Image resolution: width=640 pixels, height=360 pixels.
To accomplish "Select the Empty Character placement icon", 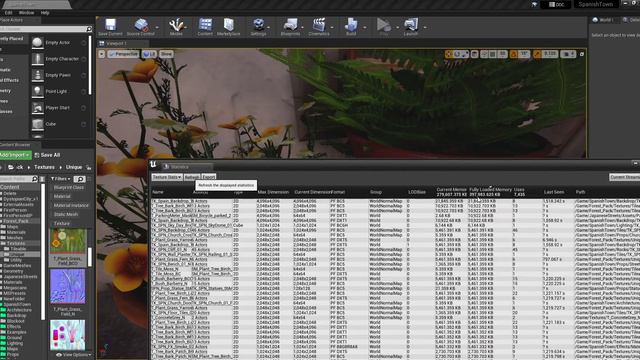I will click(38, 59).
